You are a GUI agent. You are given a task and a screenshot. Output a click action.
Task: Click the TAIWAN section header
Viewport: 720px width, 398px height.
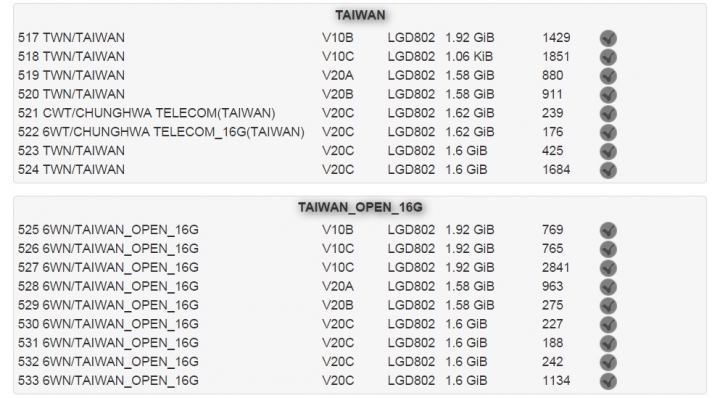coord(360,15)
